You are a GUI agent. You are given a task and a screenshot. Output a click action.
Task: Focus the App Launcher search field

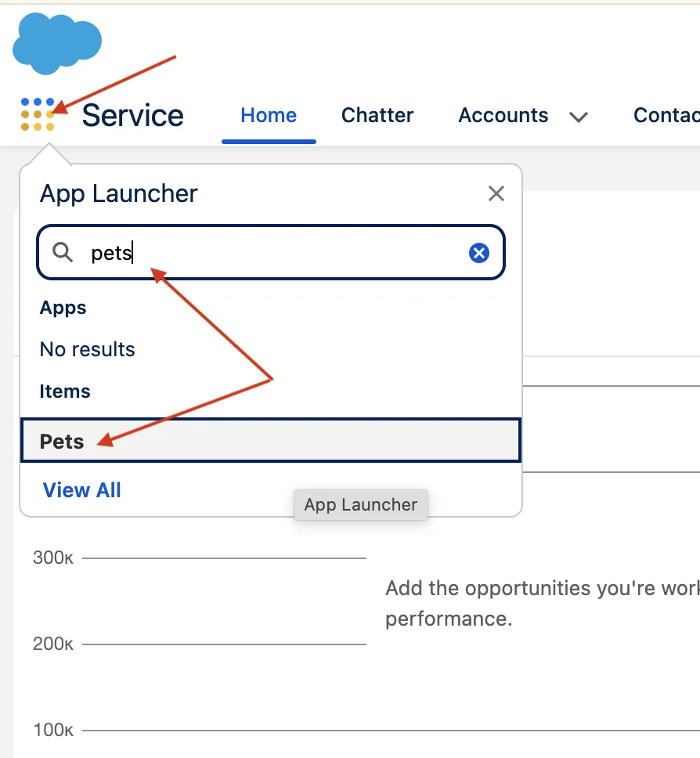pyautogui.click(x=271, y=252)
